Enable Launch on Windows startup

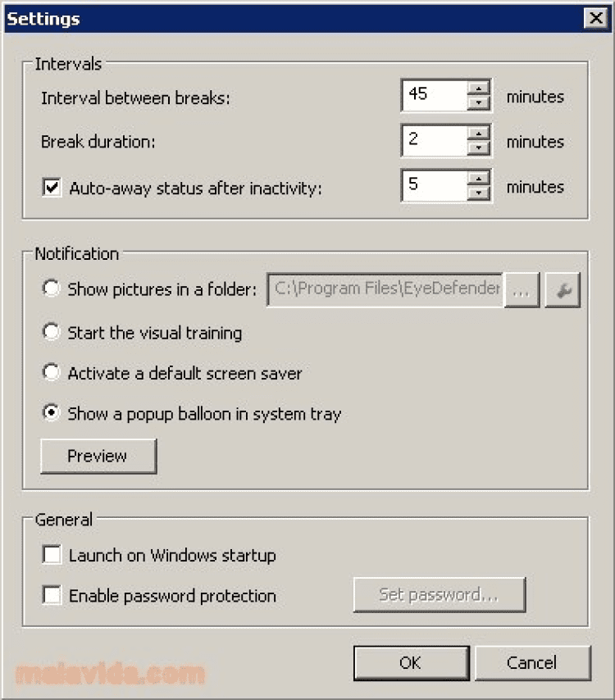[52, 555]
